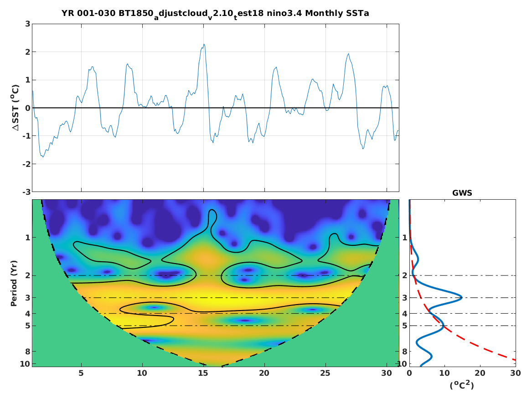The image size is (532, 399).
Task: Click period tick "5" on the GWS panel axis
Action: pyautogui.click(x=405, y=326)
